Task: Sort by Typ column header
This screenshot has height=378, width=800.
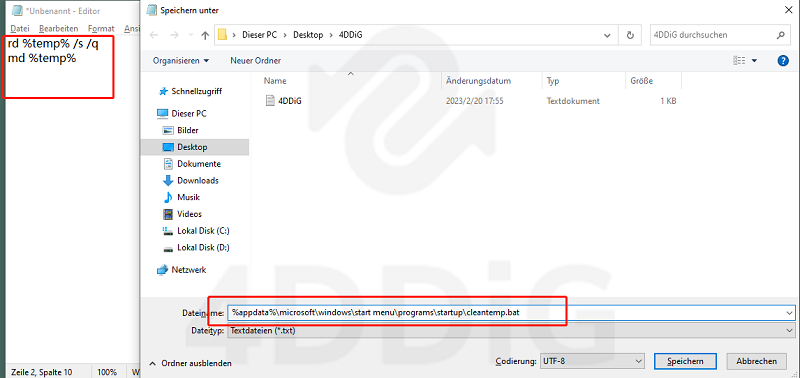Action: [553, 81]
